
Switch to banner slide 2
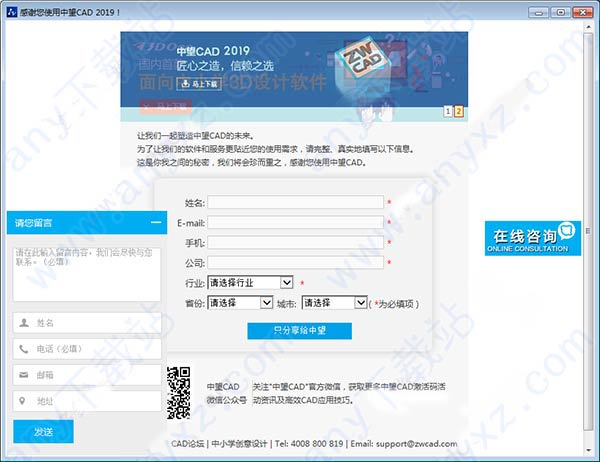[x=458, y=111]
